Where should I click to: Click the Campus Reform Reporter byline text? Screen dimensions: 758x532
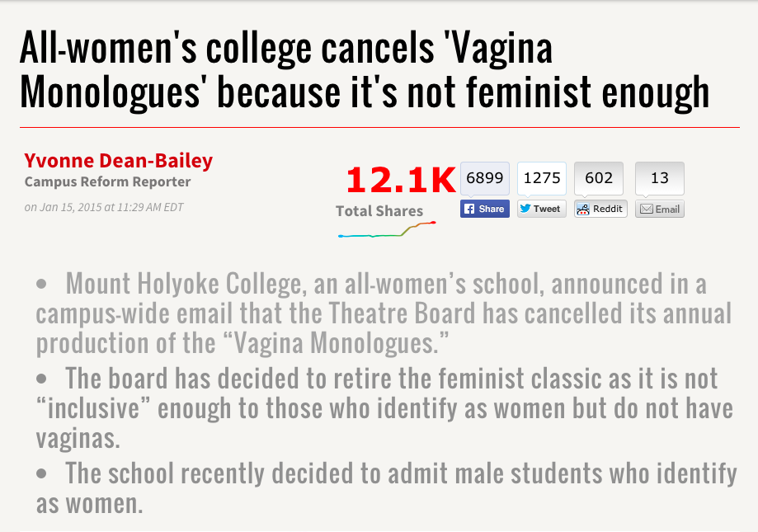coord(107,182)
